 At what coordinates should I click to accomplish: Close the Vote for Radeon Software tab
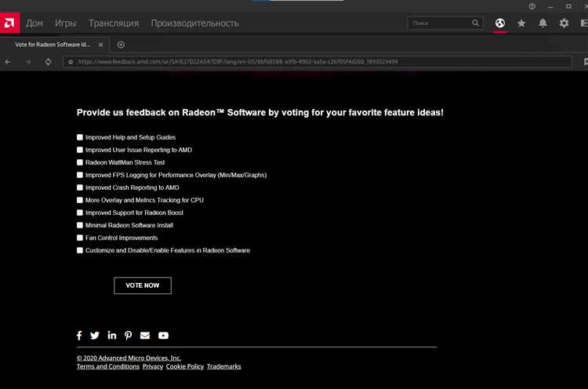coord(101,45)
